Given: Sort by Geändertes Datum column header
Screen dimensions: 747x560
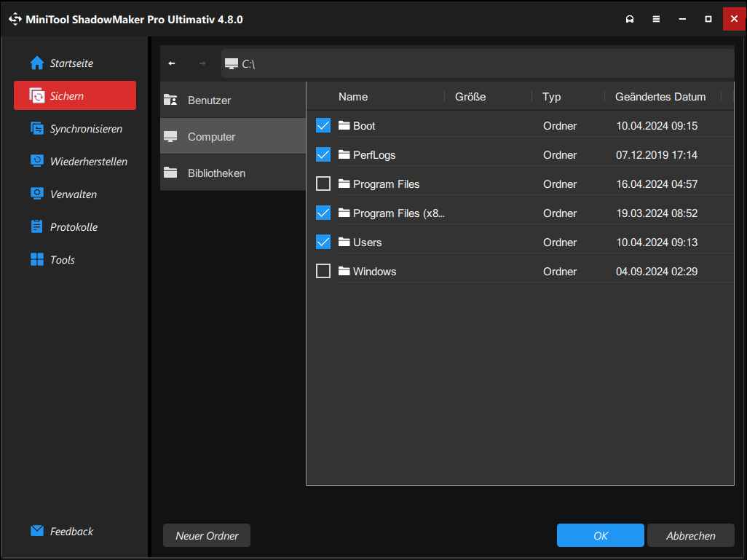Looking at the screenshot, I should [660, 97].
